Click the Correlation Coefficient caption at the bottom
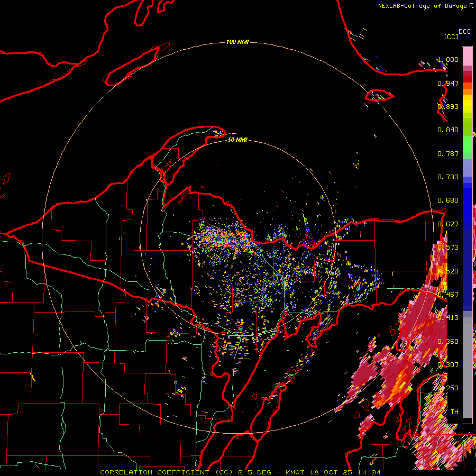The height and width of the screenshot is (476, 476). point(240,472)
